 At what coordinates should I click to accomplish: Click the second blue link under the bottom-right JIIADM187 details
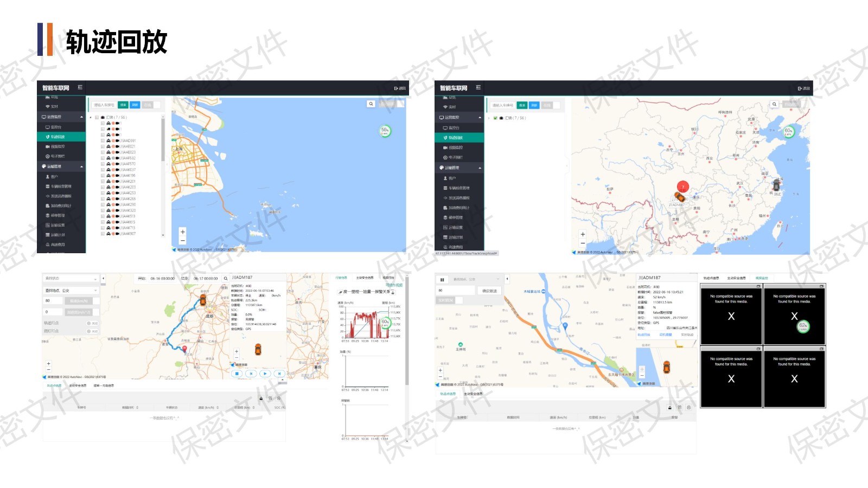click(666, 335)
